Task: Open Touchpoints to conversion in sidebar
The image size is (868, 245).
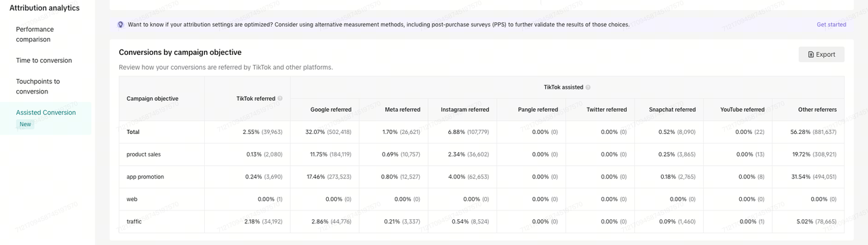Action: click(x=38, y=86)
